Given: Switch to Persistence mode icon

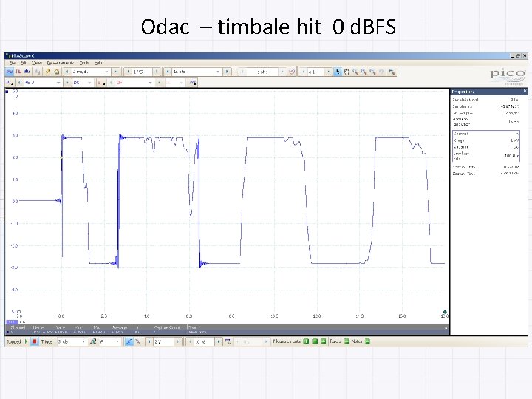Looking at the screenshot, I should click(18, 72).
